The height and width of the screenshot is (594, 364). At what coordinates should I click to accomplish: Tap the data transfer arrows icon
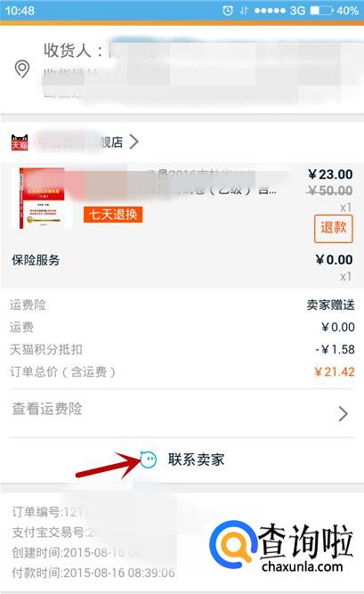click(x=244, y=10)
